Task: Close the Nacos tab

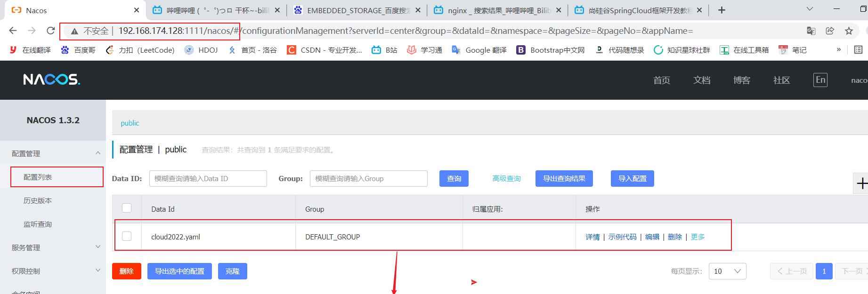Action: point(136,10)
